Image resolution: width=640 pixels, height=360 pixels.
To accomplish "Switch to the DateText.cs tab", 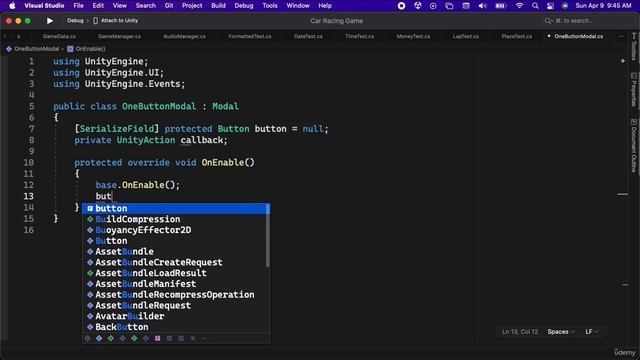I will [308, 36].
